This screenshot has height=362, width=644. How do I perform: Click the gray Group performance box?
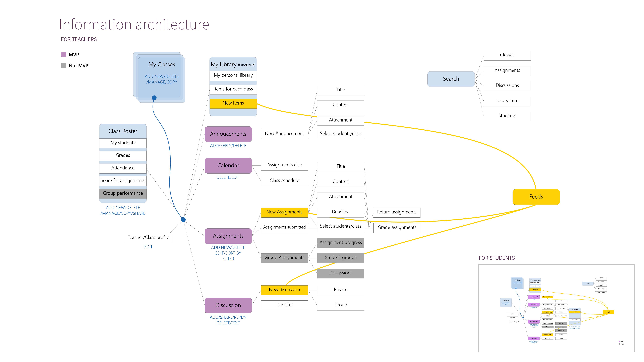123,194
